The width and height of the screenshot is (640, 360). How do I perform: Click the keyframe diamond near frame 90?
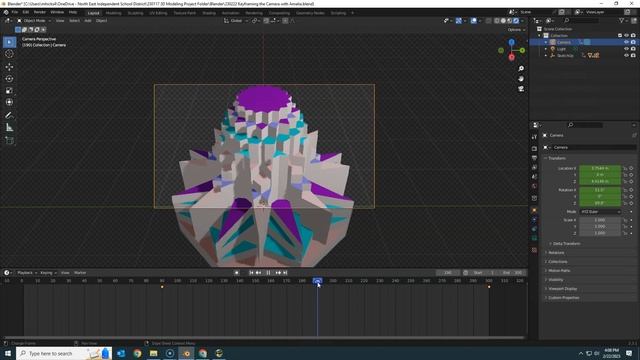tap(162, 287)
